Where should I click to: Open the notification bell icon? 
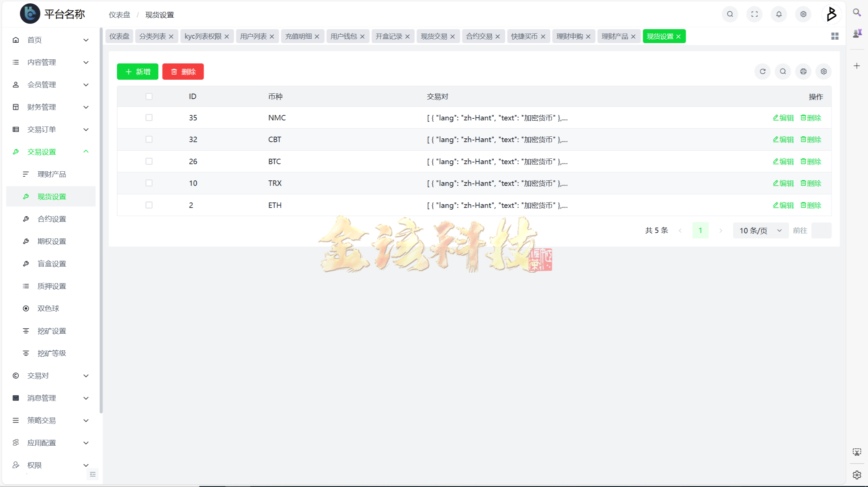778,14
